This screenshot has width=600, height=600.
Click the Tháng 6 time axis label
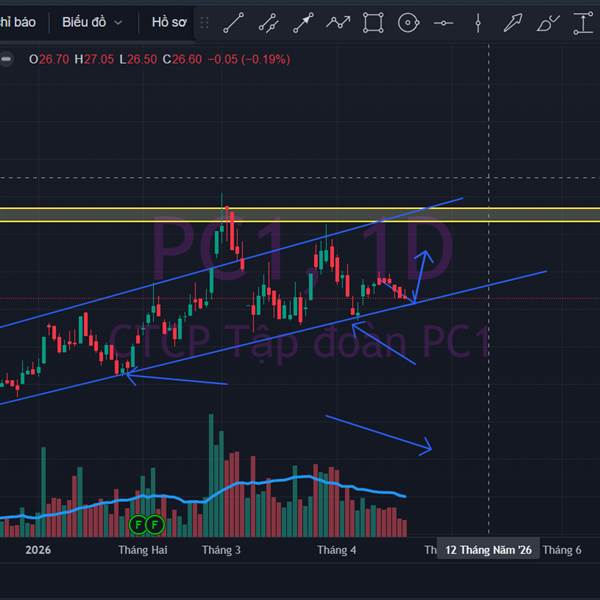tap(562, 550)
